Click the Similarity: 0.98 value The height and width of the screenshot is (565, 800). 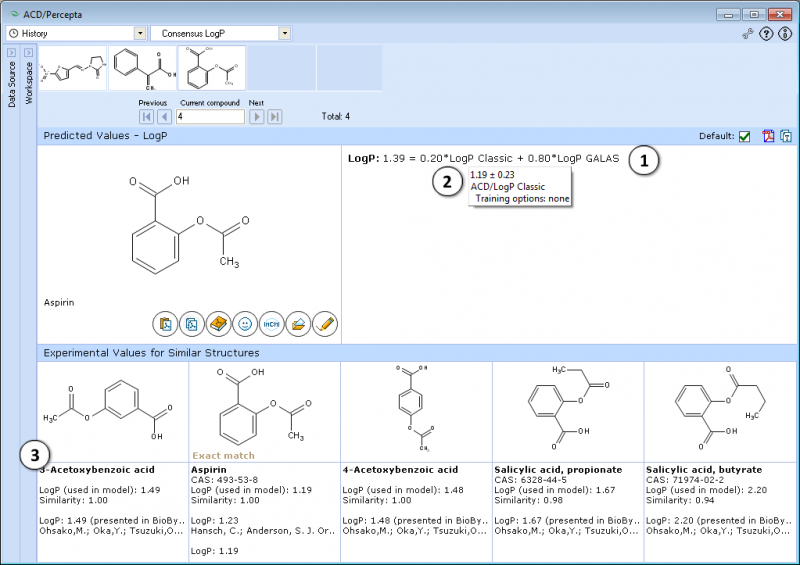[529, 501]
